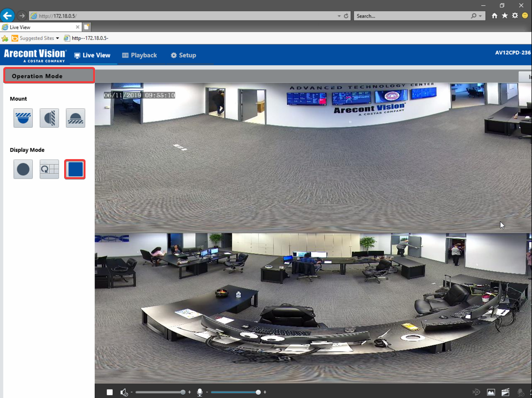This screenshot has height=398, width=532.
Task: Switch to the Playback tab
Action: [x=140, y=55]
